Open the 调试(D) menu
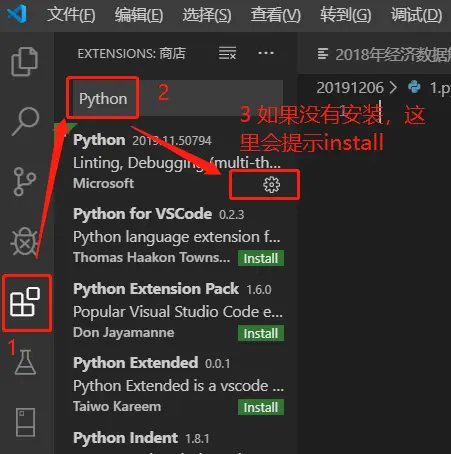451x454 pixels. pyautogui.click(x=417, y=15)
